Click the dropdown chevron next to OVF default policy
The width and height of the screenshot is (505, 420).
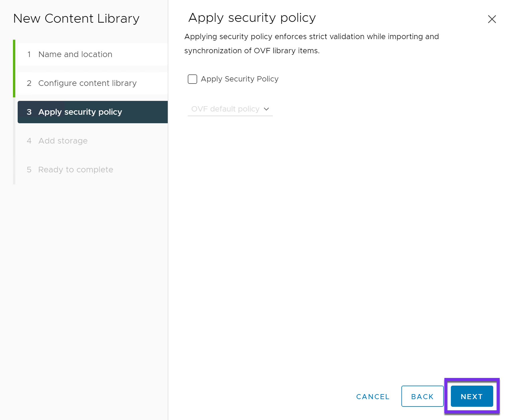tap(266, 109)
